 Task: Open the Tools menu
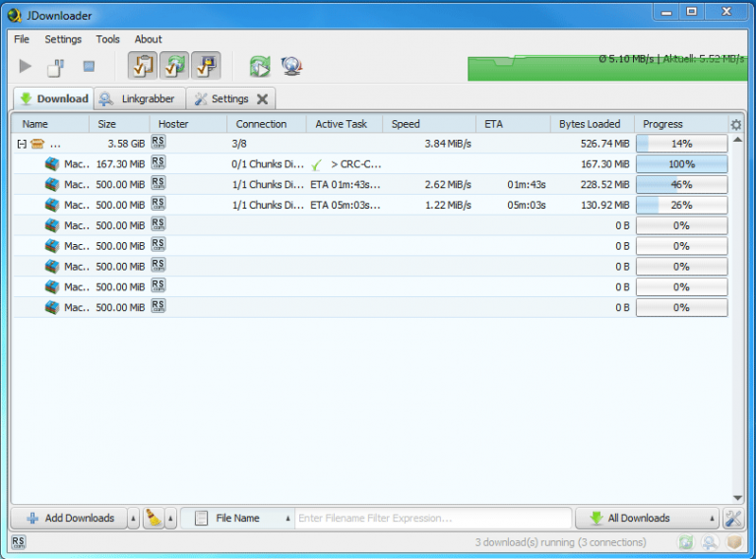pos(107,39)
